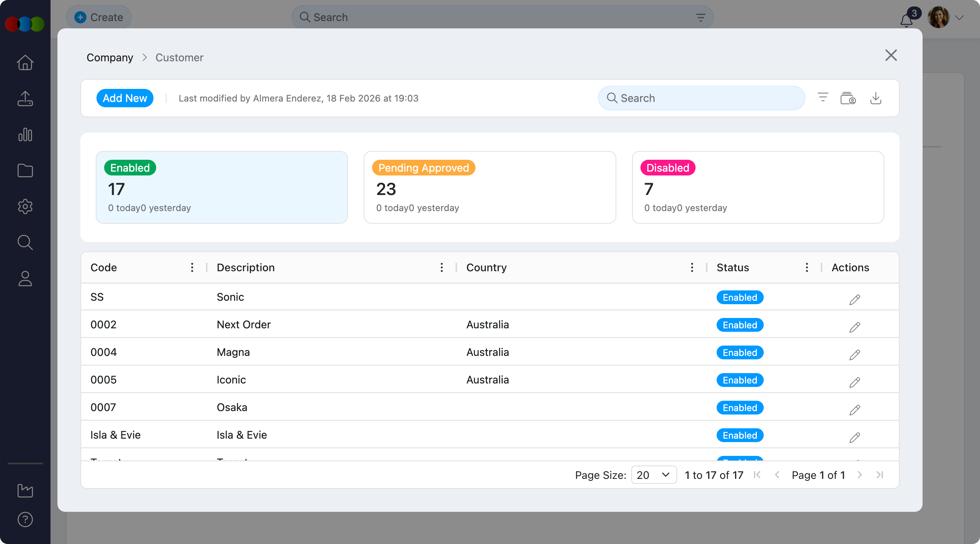
Task: Open the column view settings icon
Action: coord(848,98)
